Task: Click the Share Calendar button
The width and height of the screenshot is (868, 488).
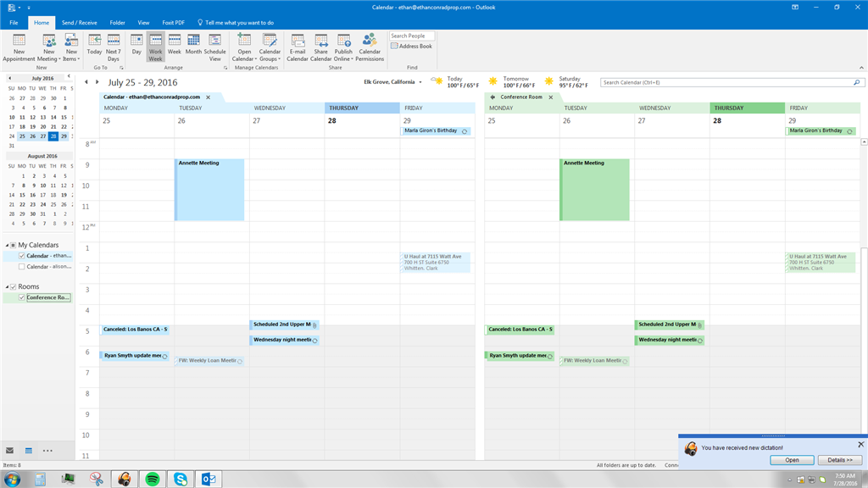Action: pos(320,47)
